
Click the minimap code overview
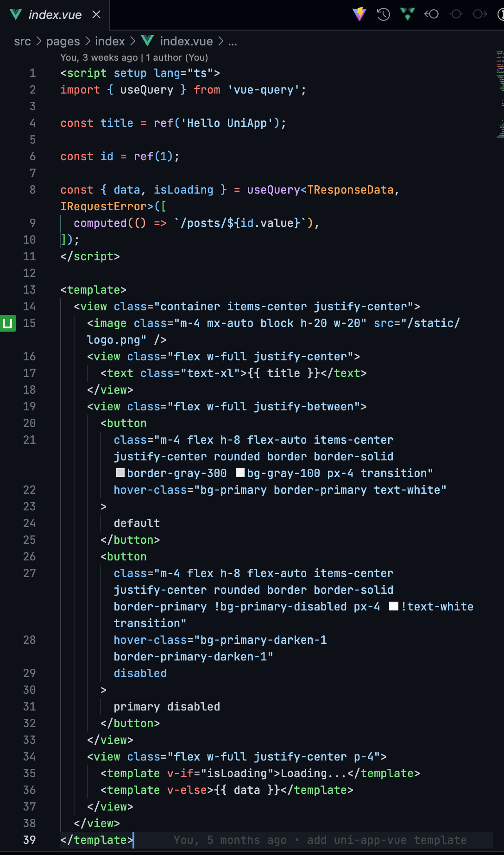coord(500,95)
